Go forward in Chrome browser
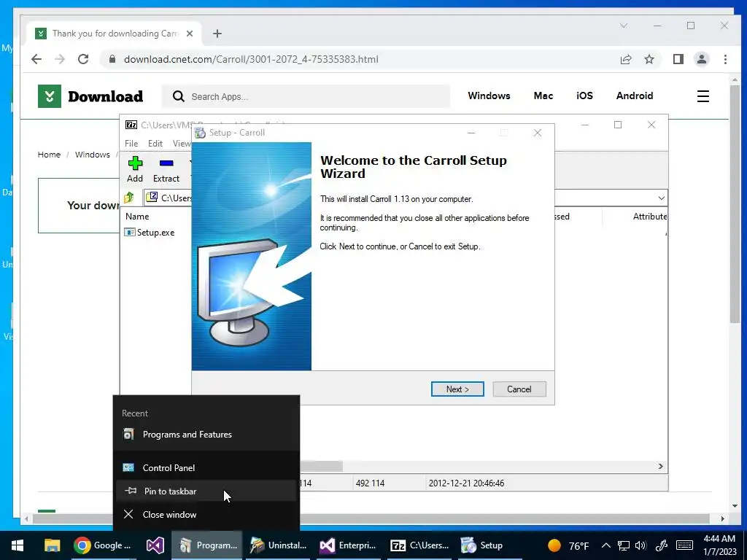Screen dimensions: 747x560 (60, 59)
